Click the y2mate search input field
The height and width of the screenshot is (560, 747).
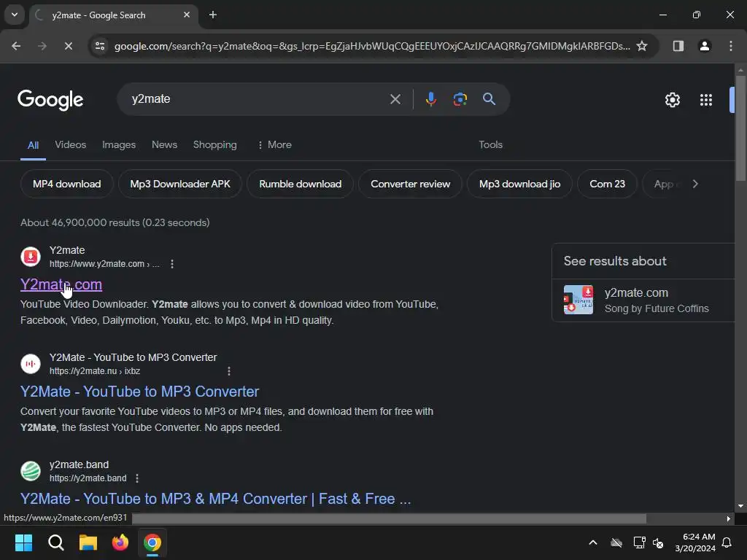pos(258,99)
